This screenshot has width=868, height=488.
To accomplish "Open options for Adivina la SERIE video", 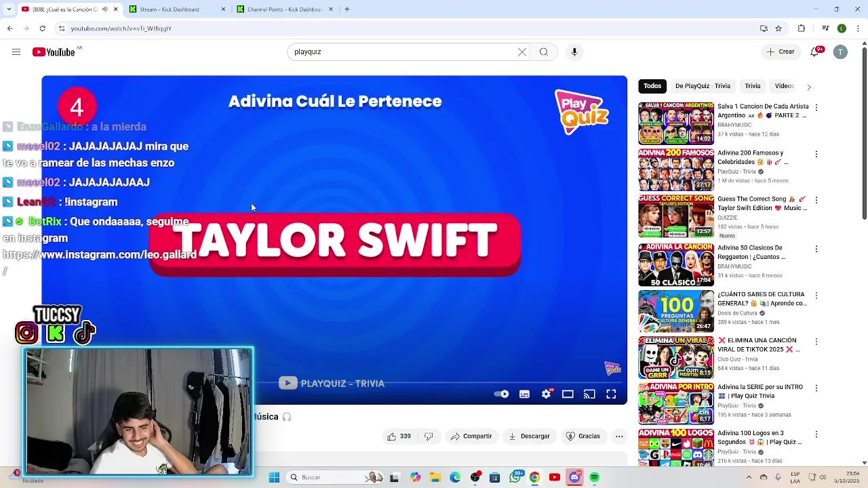I will pos(816,388).
